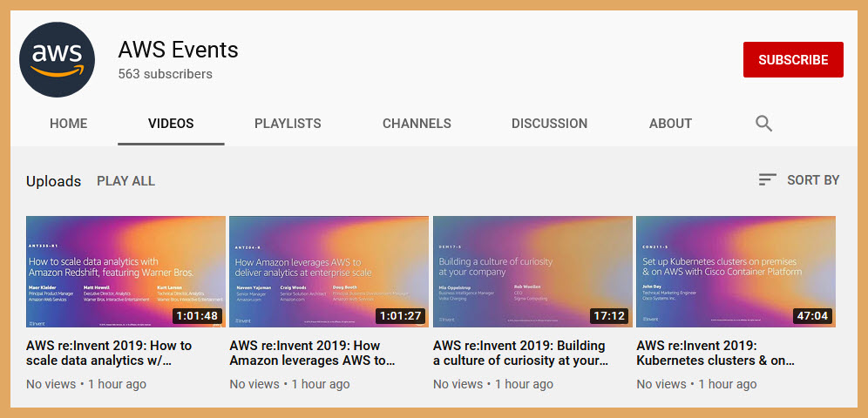This screenshot has width=868, height=418.
Task: Open the How Amazon leverages AWS thumbnail
Action: tap(329, 272)
